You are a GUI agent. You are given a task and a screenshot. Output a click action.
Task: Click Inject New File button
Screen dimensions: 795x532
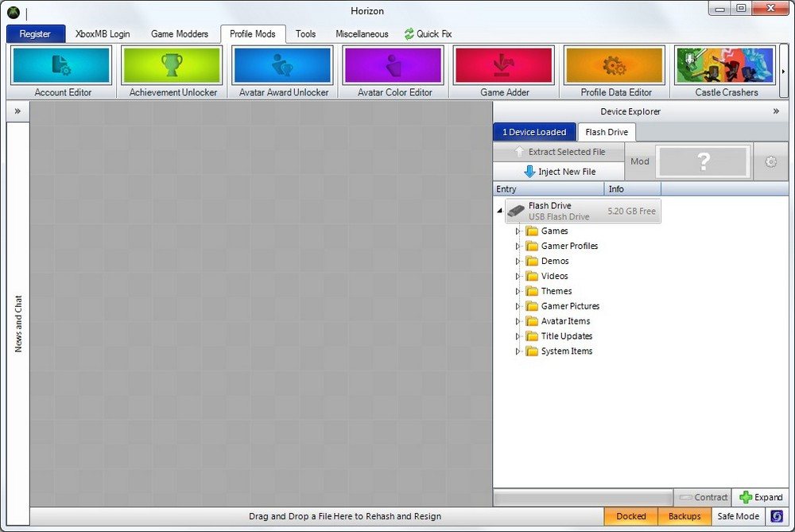(x=559, y=172)
